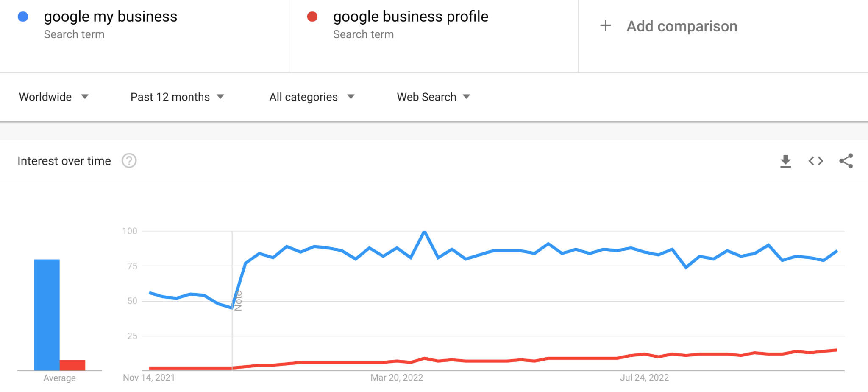Open the embed code view for the chart
This screenshot has width=868, height=392.
815,161
